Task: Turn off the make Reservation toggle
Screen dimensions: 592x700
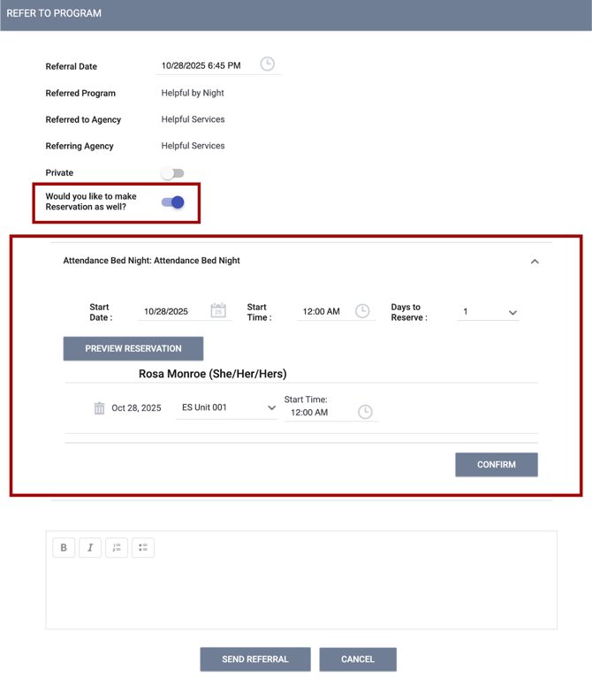Action: click(x=173, y=202)
